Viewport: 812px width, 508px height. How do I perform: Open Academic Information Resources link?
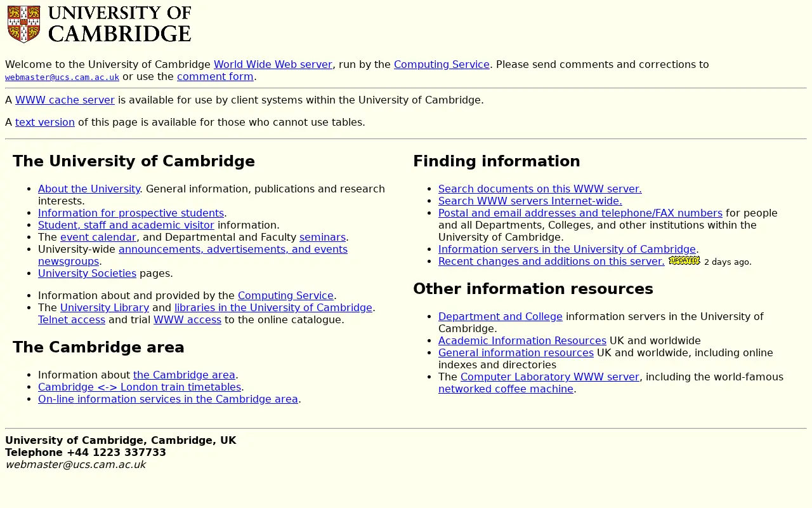click(x=522, y=341)
